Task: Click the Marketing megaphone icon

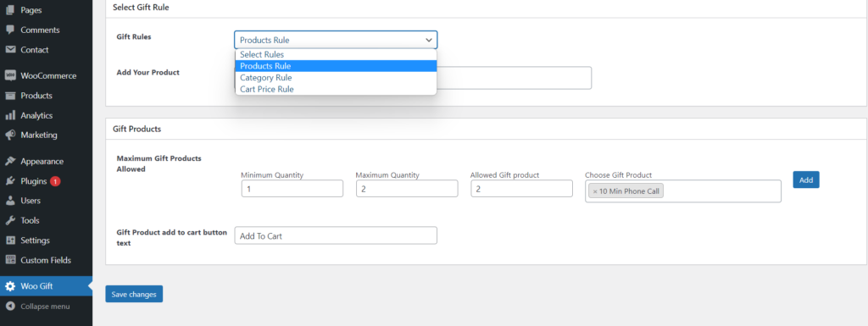Action: (x=10, y=135)
